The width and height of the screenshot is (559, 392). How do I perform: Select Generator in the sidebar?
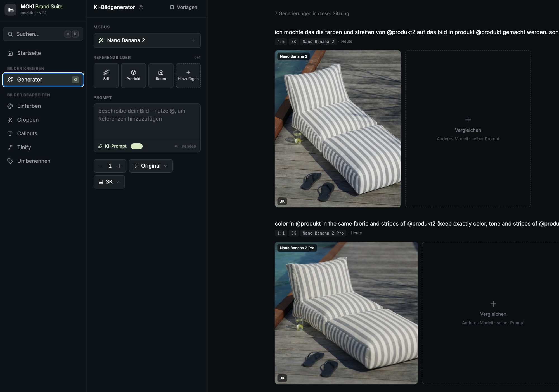(43, 80)
